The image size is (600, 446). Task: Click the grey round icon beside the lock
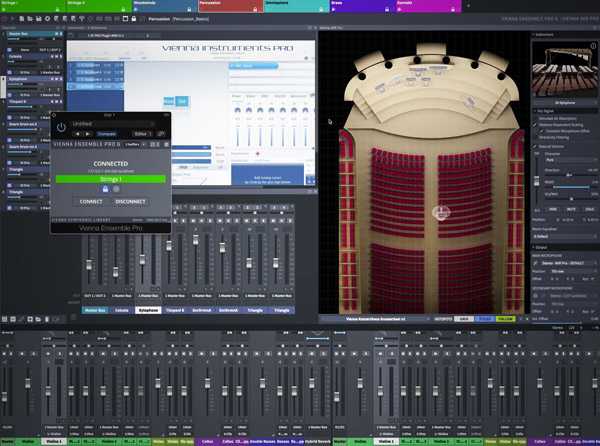pos(116,189)
